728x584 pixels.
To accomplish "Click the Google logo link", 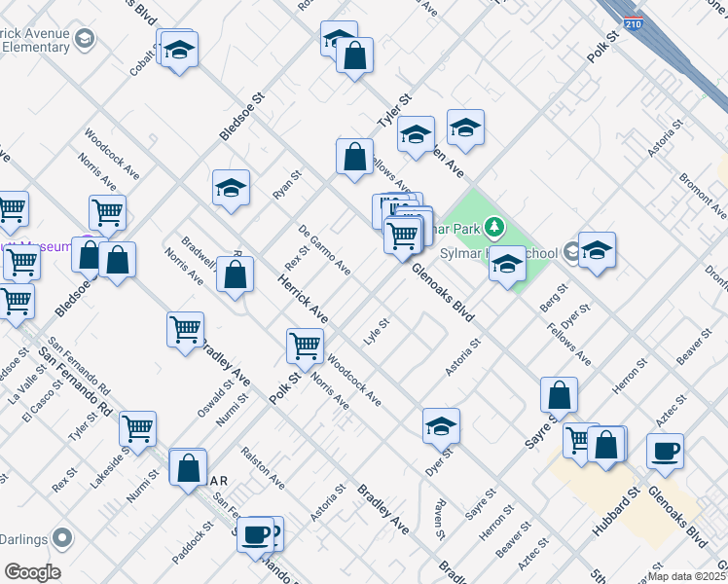I will [33, 572].
